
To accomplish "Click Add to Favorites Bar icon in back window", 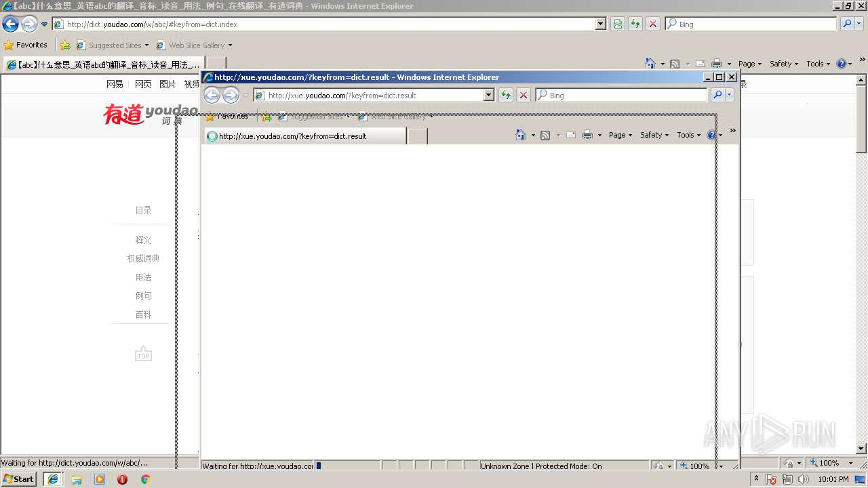I will 65,45.
